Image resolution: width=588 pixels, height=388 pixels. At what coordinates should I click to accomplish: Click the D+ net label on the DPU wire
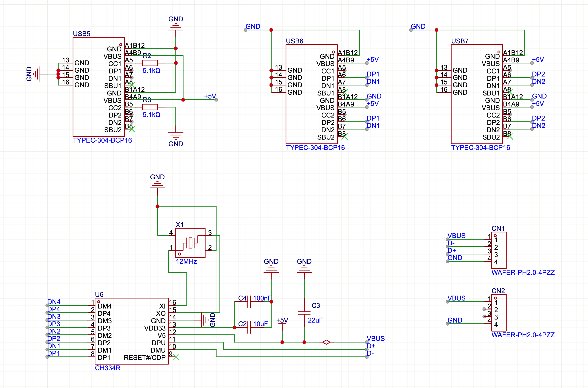371,346
